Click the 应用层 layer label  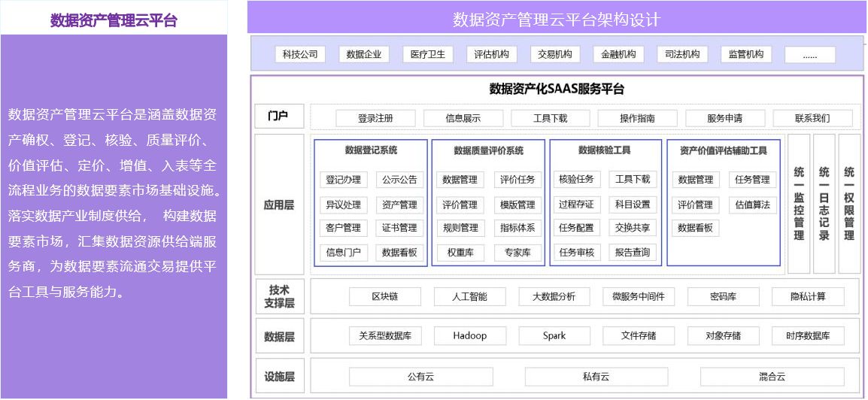pyautogui.click(x=280, y=205)
